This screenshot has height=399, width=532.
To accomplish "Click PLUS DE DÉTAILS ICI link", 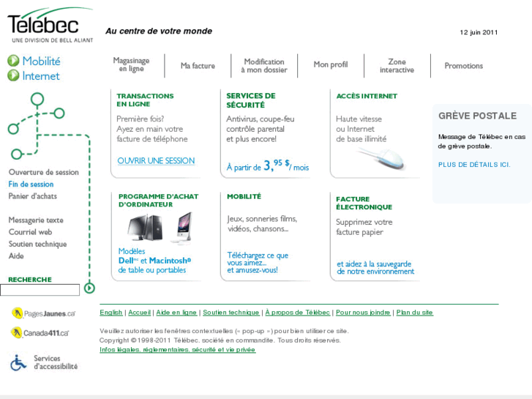I will (x=474, y=165).
